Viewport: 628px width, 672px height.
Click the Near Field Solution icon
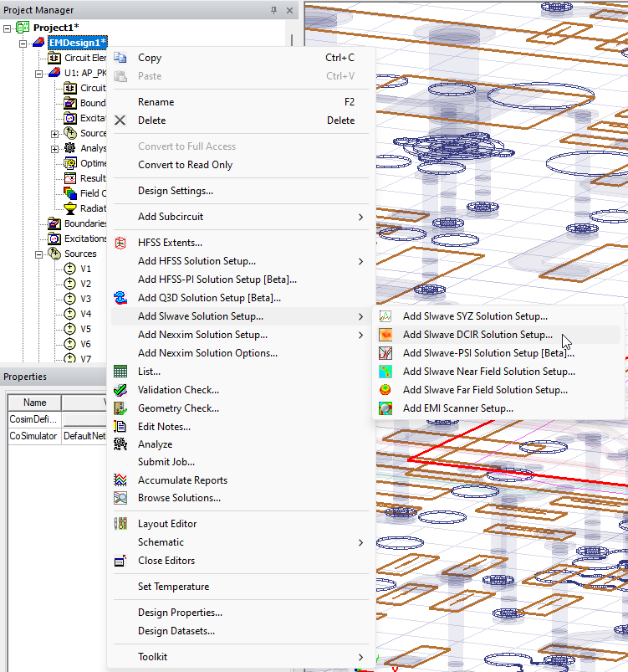click(x=385, y=372)
